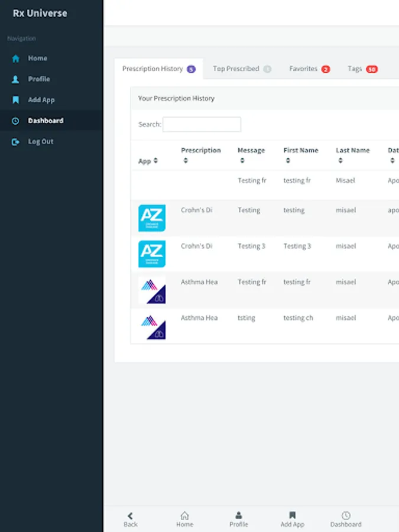Sort by the Prescription column arrows
Screen dimensions: 399x532
tap(186, 160)
